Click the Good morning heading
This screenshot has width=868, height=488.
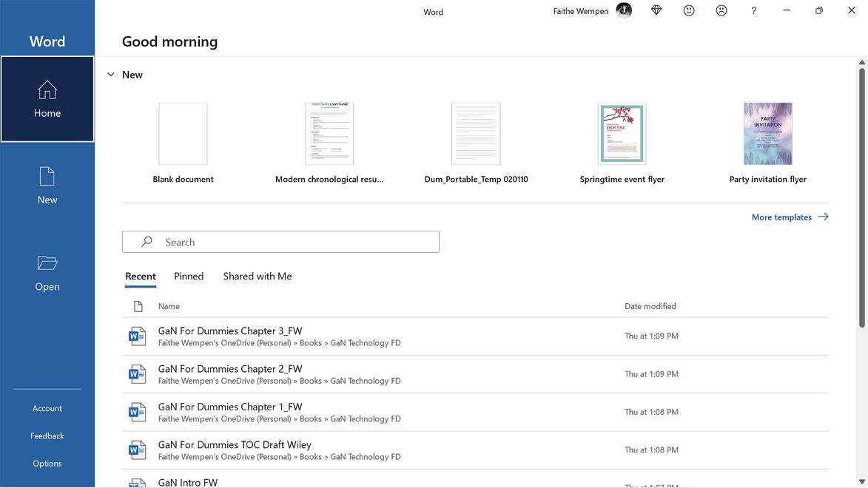pyautogui.click(x=170, y=41)
